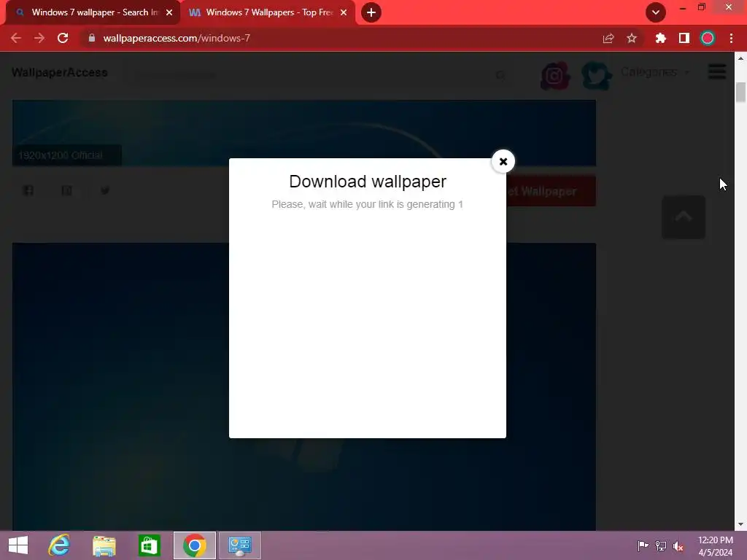Go forward in browser history

click(39, 38)
